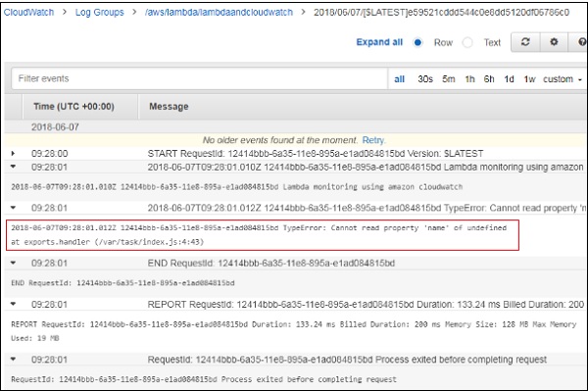
Task: Focus the Filter events input field
Action: pos(200,78)
